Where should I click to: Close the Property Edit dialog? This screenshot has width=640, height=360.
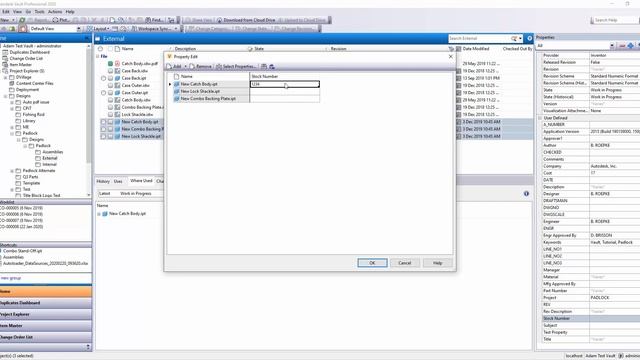(451, 56)
